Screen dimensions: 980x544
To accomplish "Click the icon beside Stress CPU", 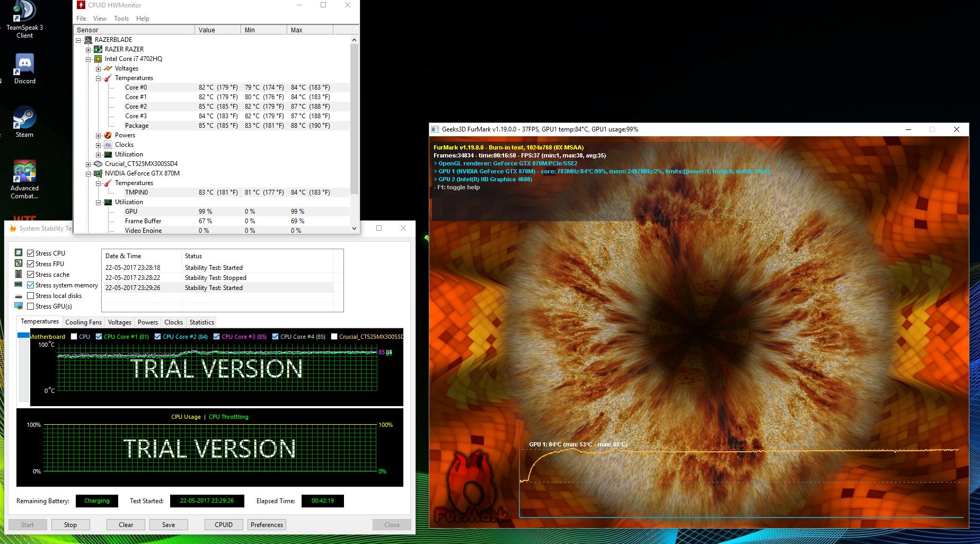I will (x=19, y=253).
